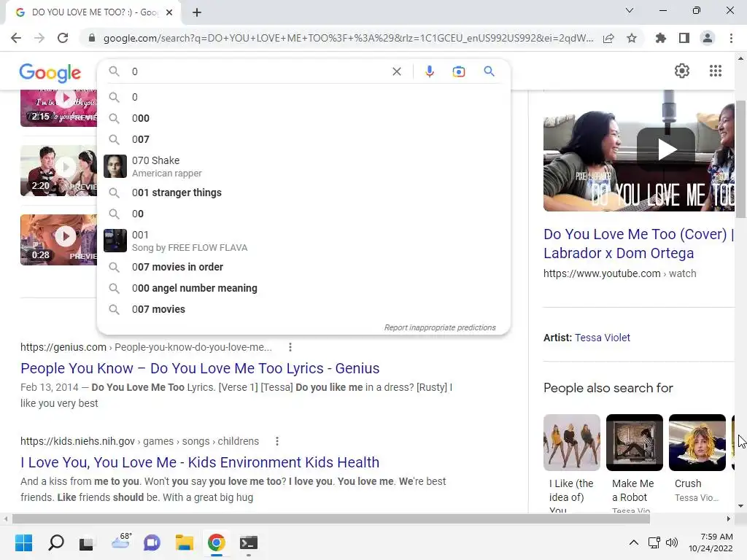
Task: Search by image with camera icon
Action: pos(458,71)
